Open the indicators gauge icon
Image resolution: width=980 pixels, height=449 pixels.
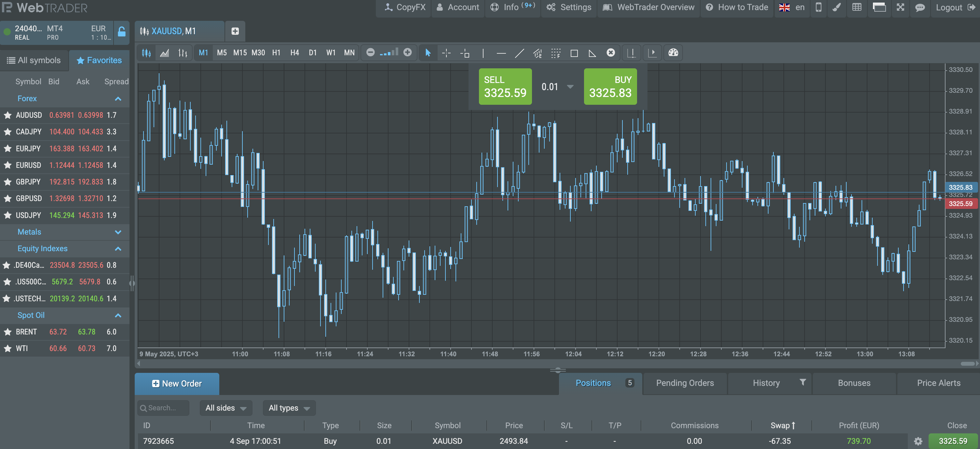[x=673, y=52]
